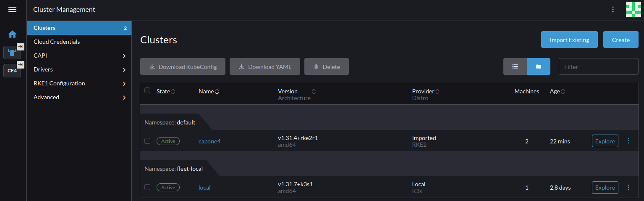
Task: Sort table by Provider column
Action: click(426, 91)
